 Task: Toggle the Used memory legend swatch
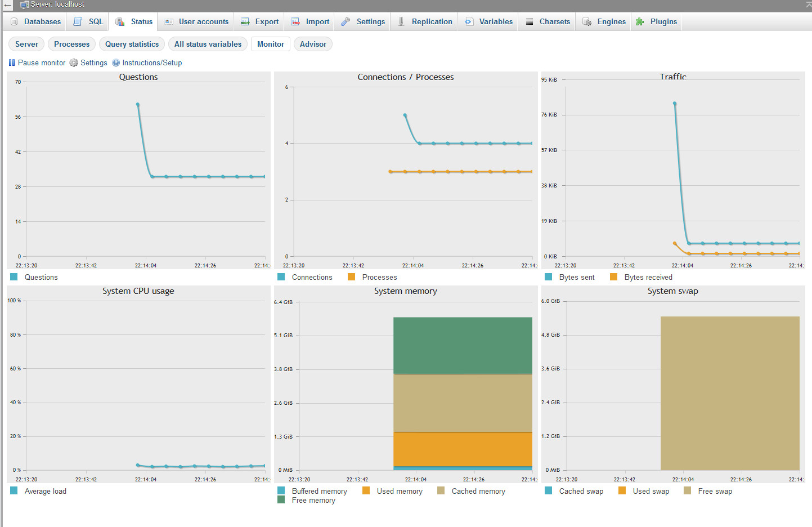click(x=366, y=490)
